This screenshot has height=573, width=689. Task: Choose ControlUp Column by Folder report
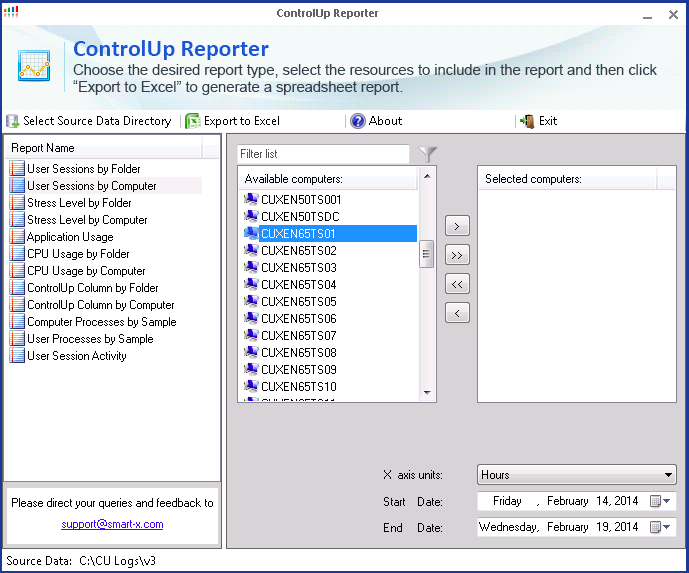(93, 288)
